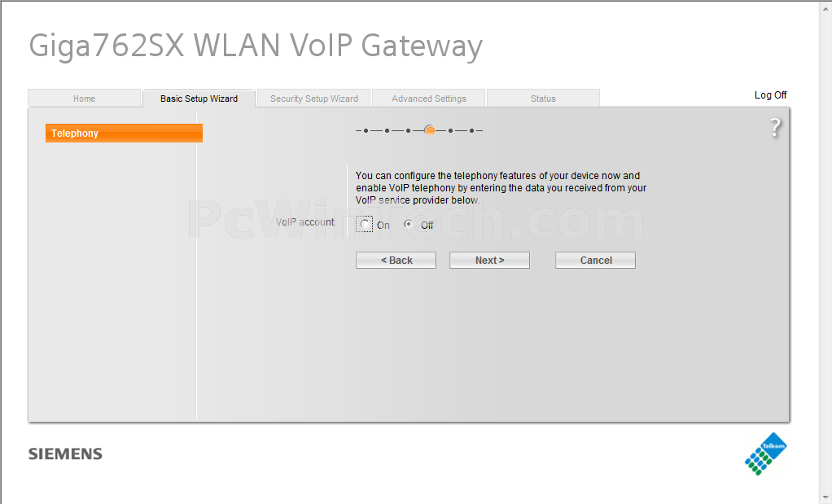Open the Security Setup Wizard tab
Screen dimensions: 832x504
tap(314, 99)
